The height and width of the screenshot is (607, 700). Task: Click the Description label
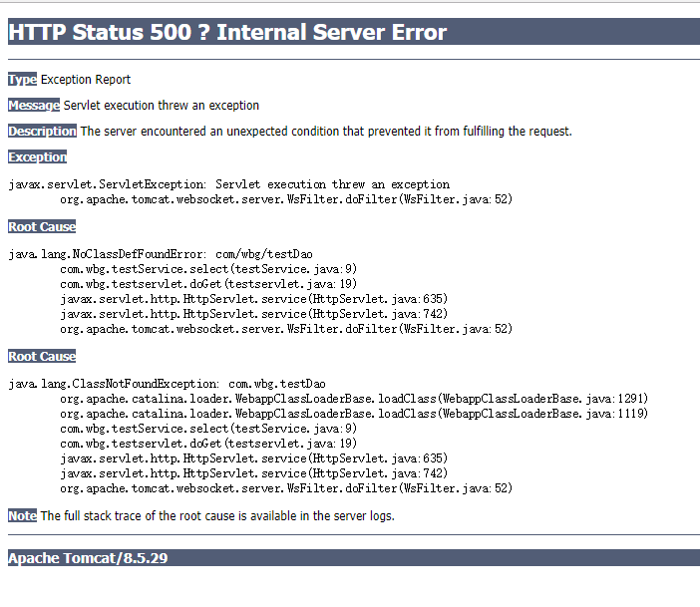(43, 132)
